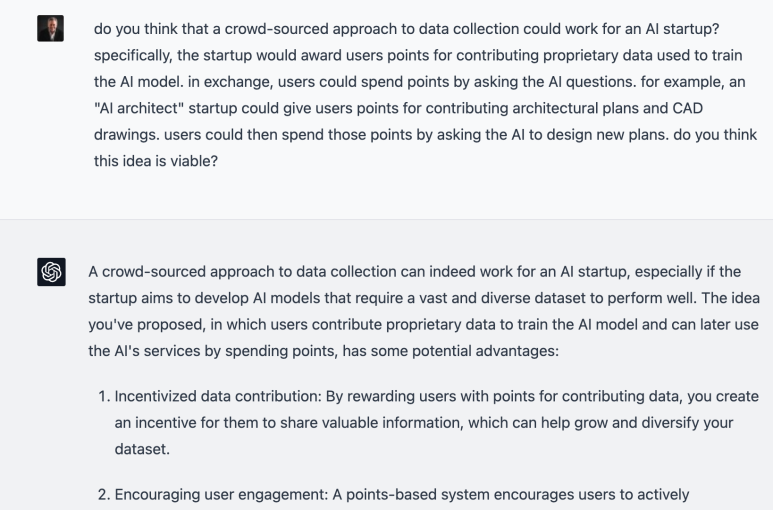Click the words "CAD" in the user prompt
Image resolution: width=773 pixels, height=510 pixels.
tap(687, 108)
